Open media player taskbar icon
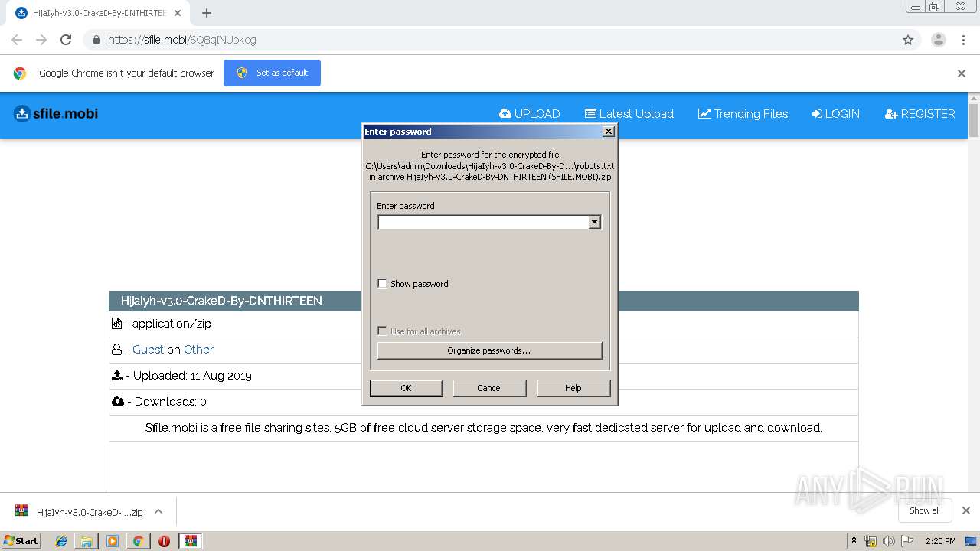 [x=113, y=541]
